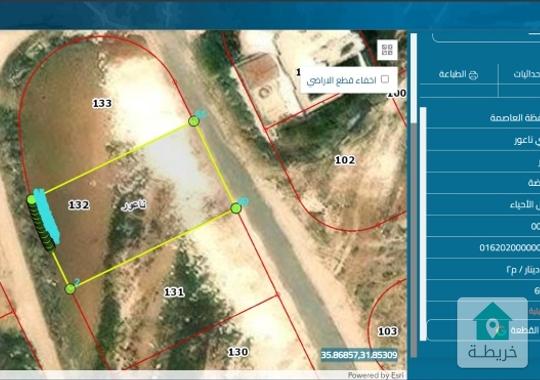The height and width of the screenshot is (380, 540).
Task: Click the خريطة house map logo
Action: point(492,332)
